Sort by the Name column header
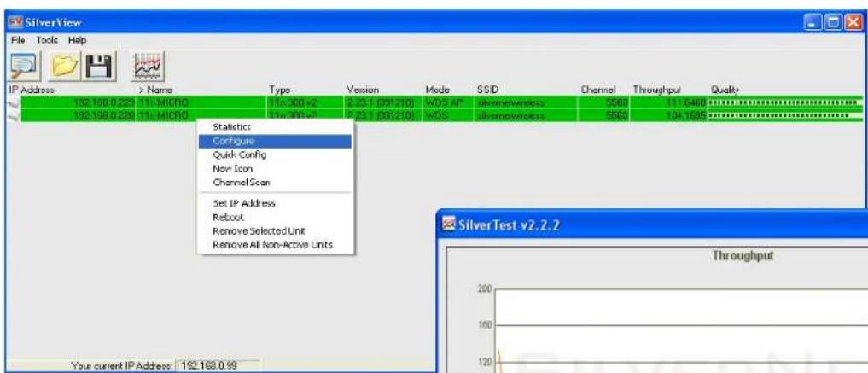 click(155, 90)
